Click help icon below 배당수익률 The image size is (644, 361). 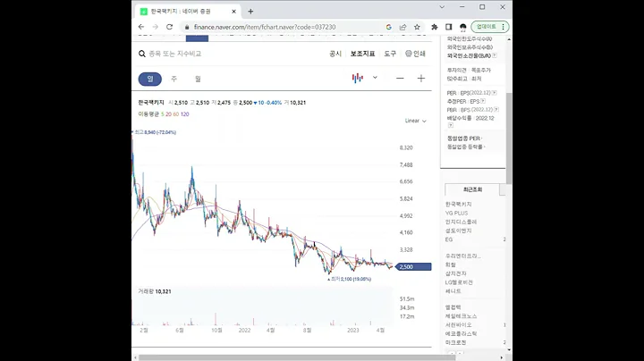[450, 125]
